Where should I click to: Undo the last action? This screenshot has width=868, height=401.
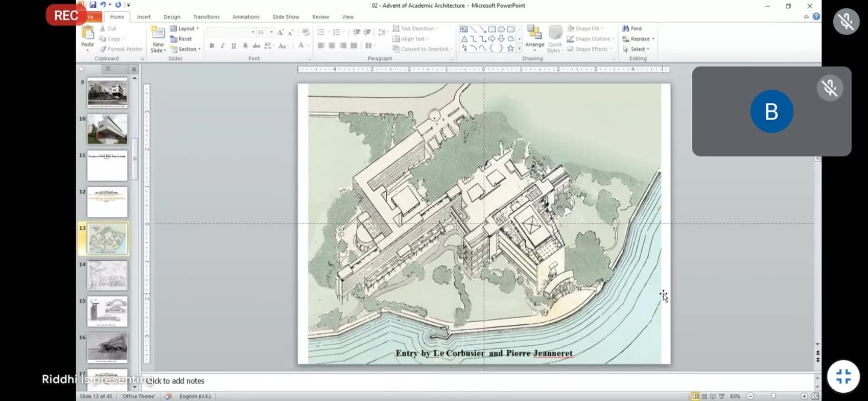click(x=103, y=5)
